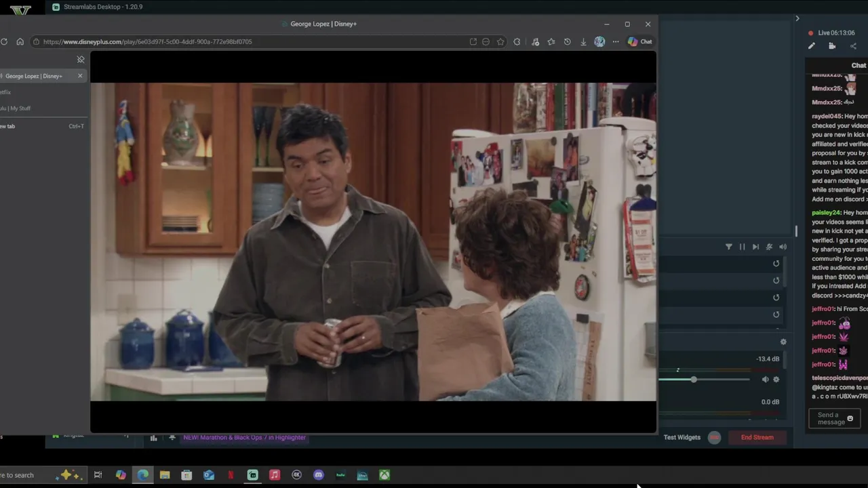Mute event sounds speaker icon
The image size is (868, 488).
click(783, 247)
